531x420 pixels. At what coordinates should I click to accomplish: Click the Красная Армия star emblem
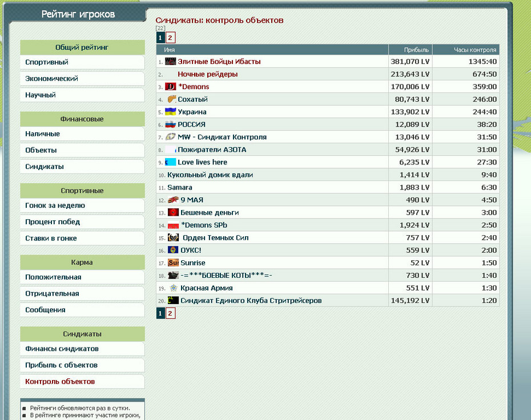174,288
